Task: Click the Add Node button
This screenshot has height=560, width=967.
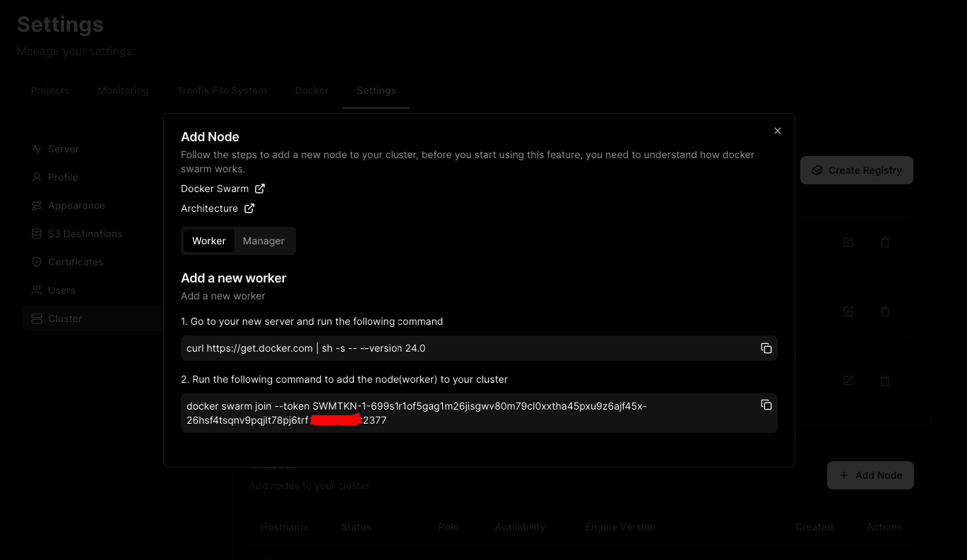Action: [870, 475]
